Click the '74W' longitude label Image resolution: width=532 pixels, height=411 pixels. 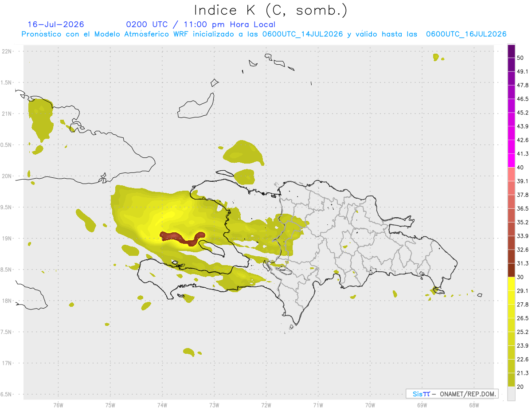tap(162, 405)
